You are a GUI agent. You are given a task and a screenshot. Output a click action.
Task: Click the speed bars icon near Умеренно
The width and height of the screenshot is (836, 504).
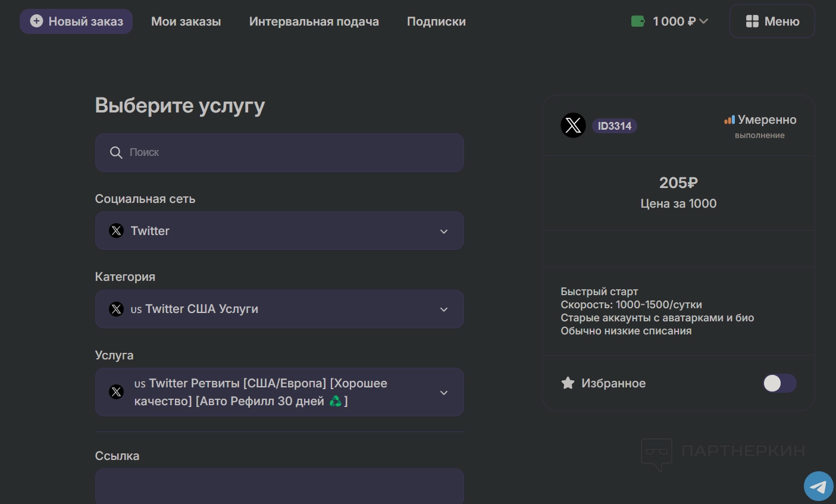pos(729,120)
